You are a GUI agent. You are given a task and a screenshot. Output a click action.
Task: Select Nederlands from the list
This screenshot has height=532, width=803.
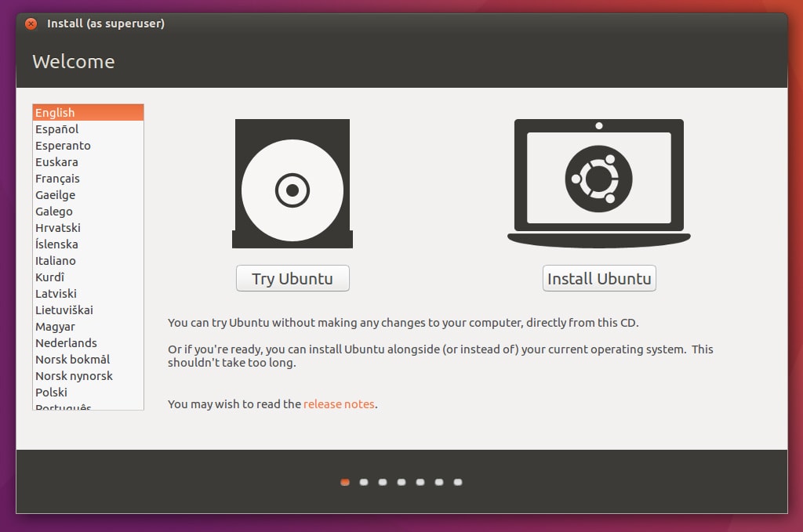(x=66, y=342)
